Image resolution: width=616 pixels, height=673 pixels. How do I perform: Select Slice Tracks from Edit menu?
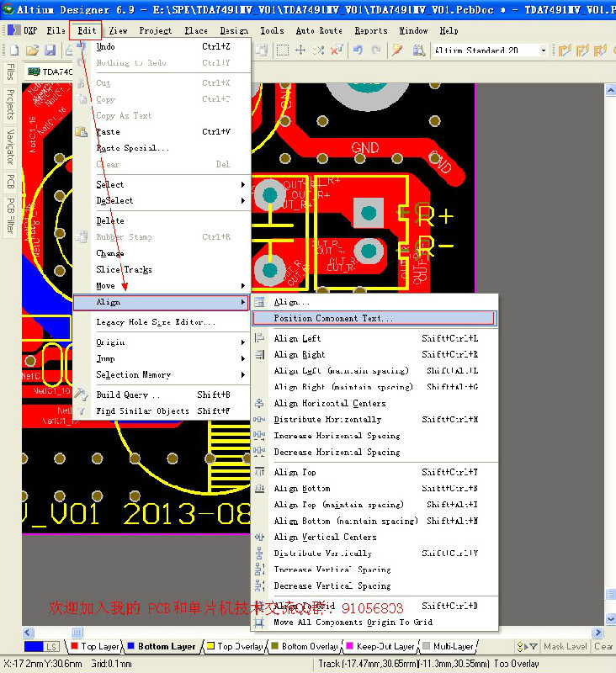click(162, 269)
